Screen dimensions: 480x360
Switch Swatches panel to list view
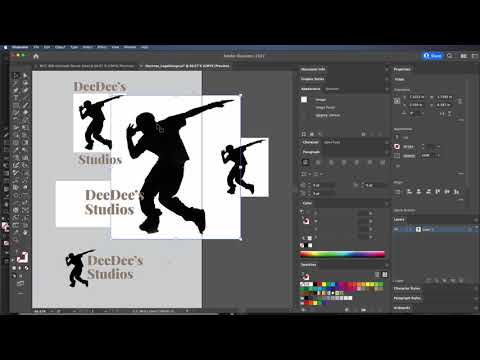377,274
